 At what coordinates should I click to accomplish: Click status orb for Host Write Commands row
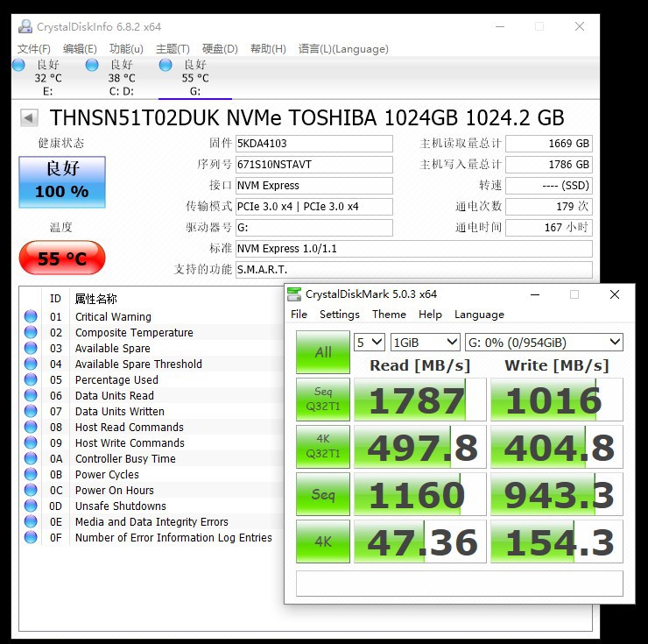pos(31,442)
